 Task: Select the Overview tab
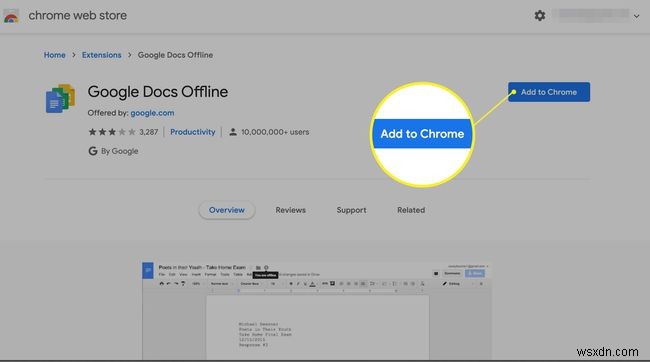pos(227,210)
